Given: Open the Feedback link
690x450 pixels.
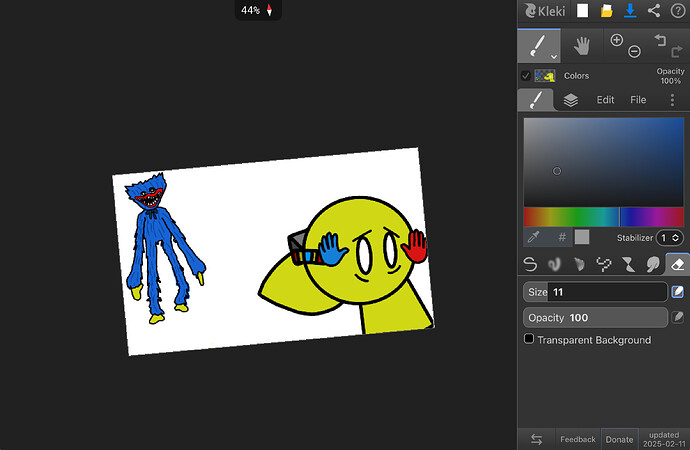Looking at the screenshot, I should pos(578,439).
